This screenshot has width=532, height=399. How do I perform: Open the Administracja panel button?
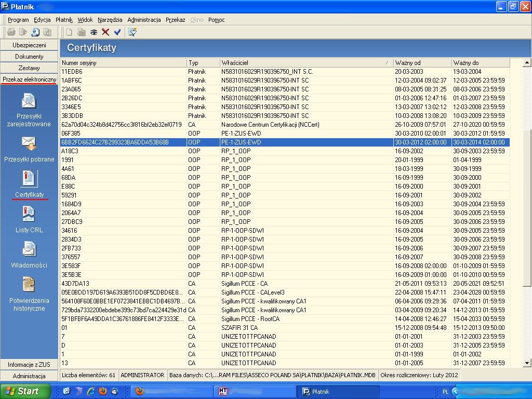29,376
